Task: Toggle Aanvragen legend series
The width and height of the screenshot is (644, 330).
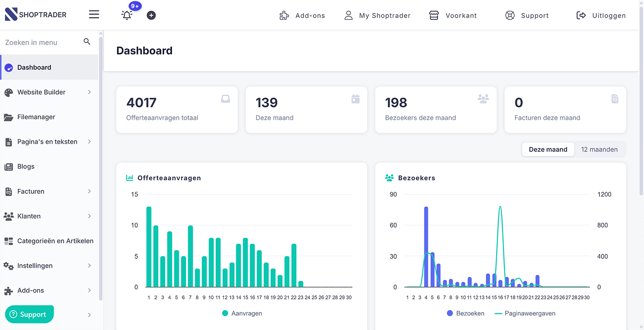Action: click(x=242, y=313)
